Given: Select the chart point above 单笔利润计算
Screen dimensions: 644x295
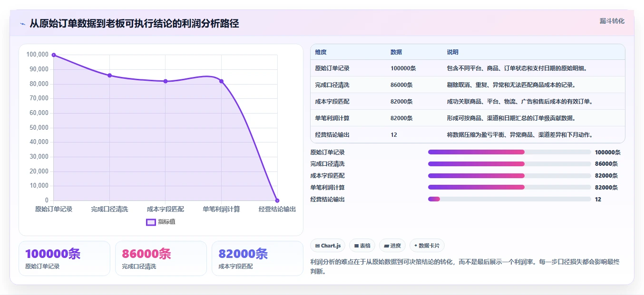Looking at the screenshot, I should 221,81.
